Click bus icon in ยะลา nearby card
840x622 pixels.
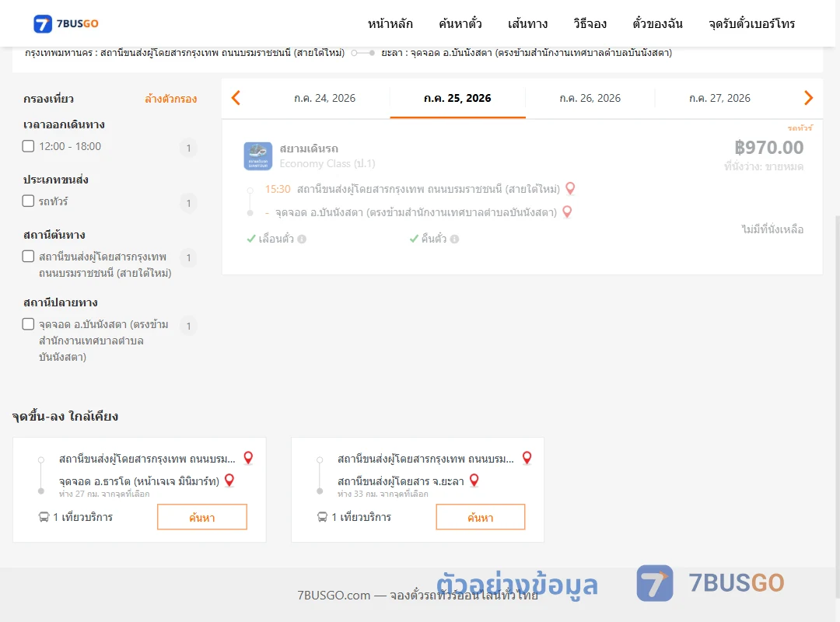323,517
